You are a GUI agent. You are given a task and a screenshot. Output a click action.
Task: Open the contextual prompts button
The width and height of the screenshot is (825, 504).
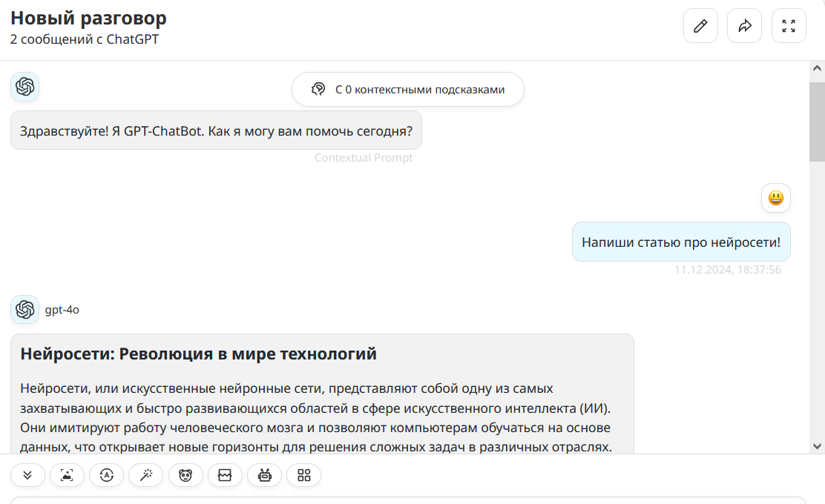click(408, 90)
